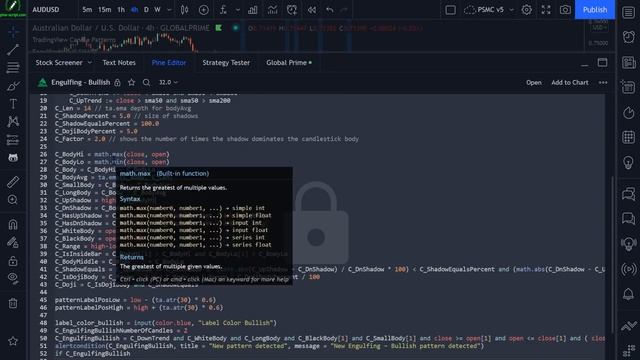640x360 pixels.
Task: Click the remove drawings trash icon
Action: (13, 303)
